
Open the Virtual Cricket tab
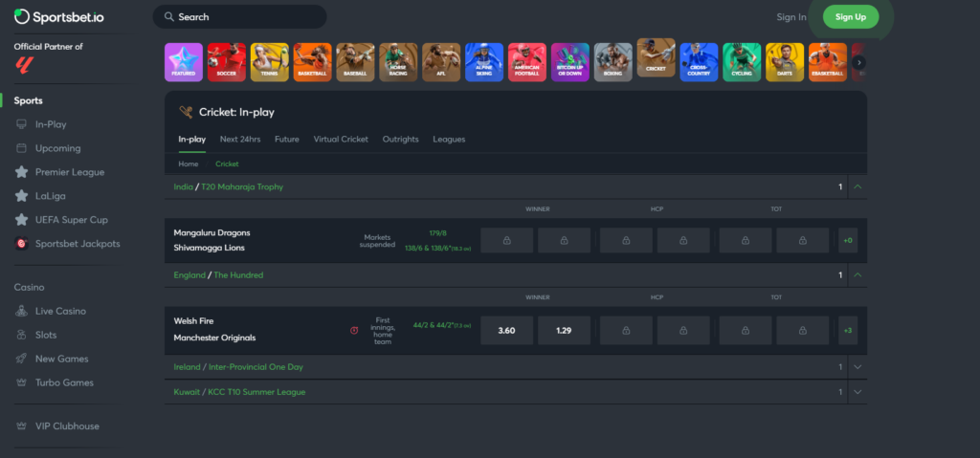coord(341,140)
